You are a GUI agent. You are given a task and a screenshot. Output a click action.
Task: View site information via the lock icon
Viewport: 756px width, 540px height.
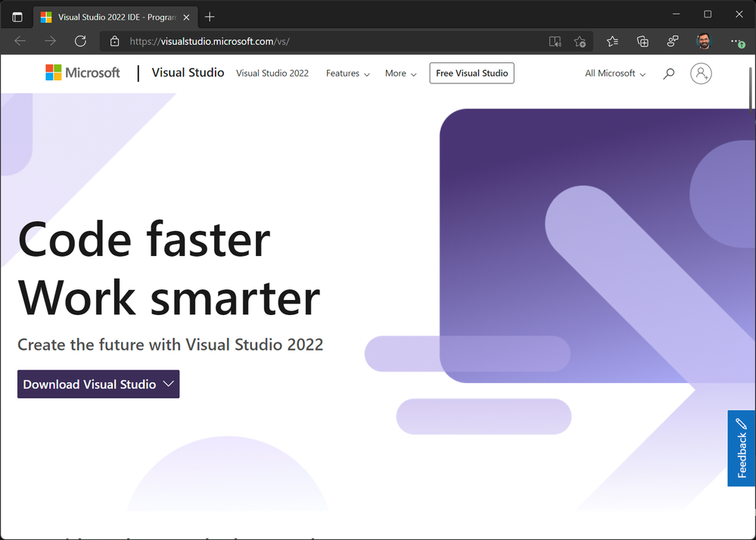[114, 41]
